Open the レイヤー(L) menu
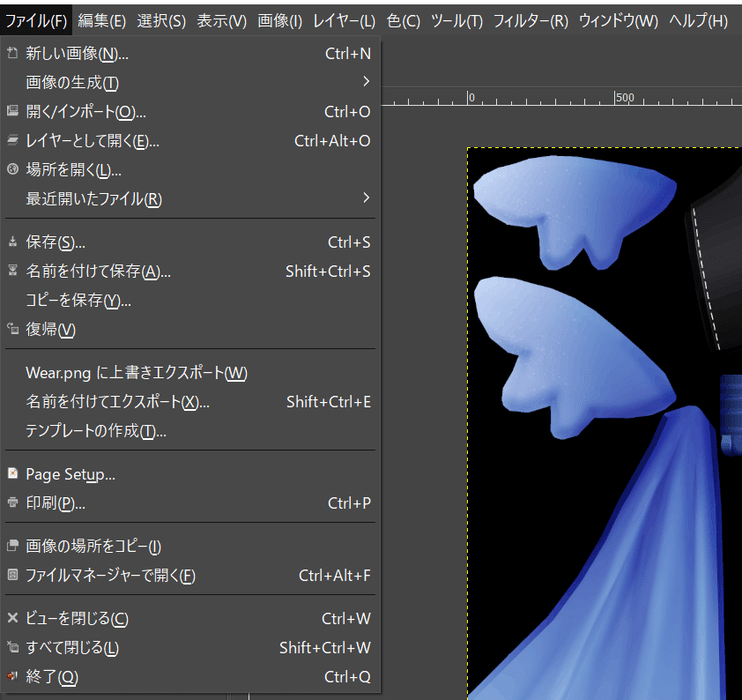The image size is (742, 700). pos(344,21)
